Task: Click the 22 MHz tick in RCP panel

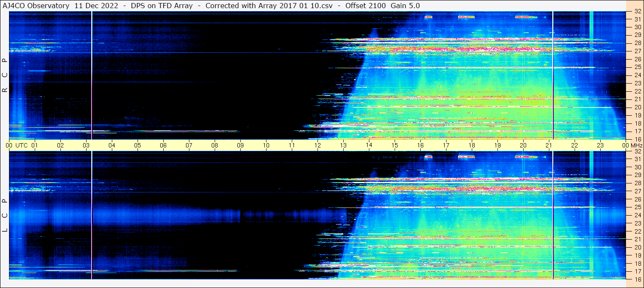Action: (637, 91)
